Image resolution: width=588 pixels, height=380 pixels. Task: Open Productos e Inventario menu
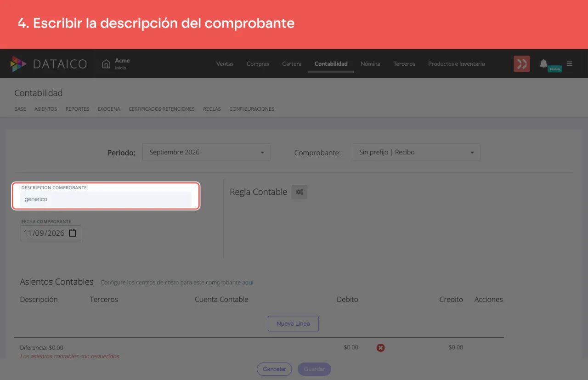[457, 64]
